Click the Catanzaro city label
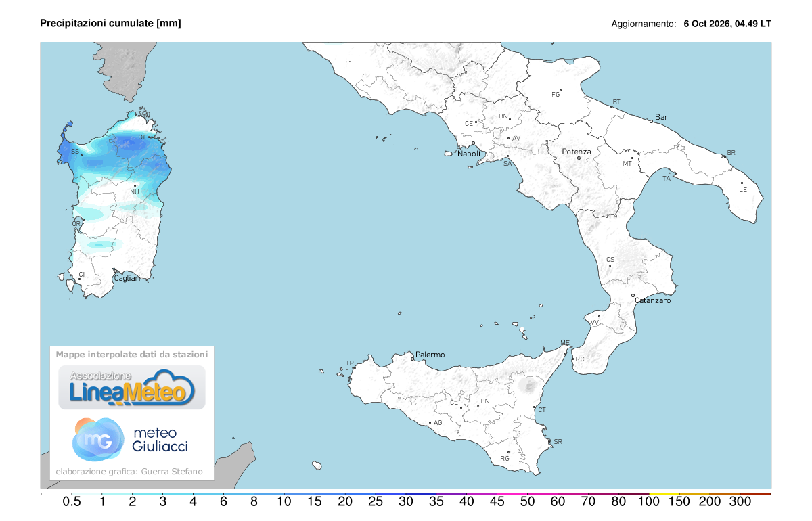Viewport: 812px width, 521px height. click(653, 300)
